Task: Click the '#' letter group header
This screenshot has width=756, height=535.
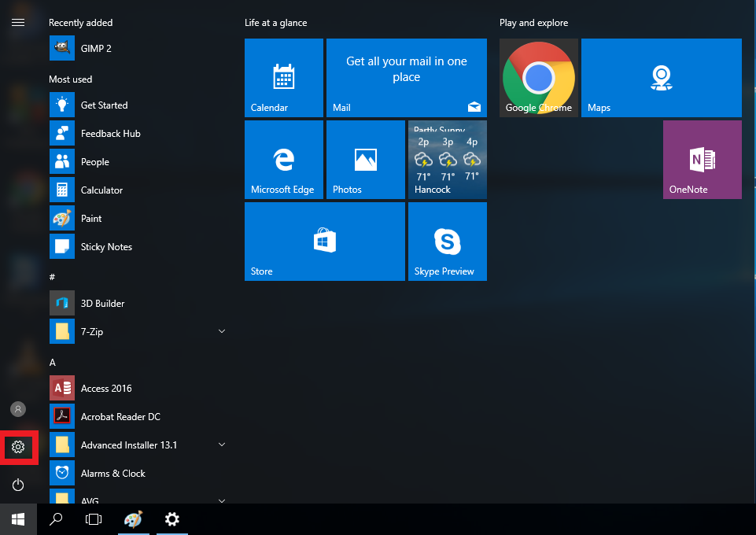Action: coord(52,277)
